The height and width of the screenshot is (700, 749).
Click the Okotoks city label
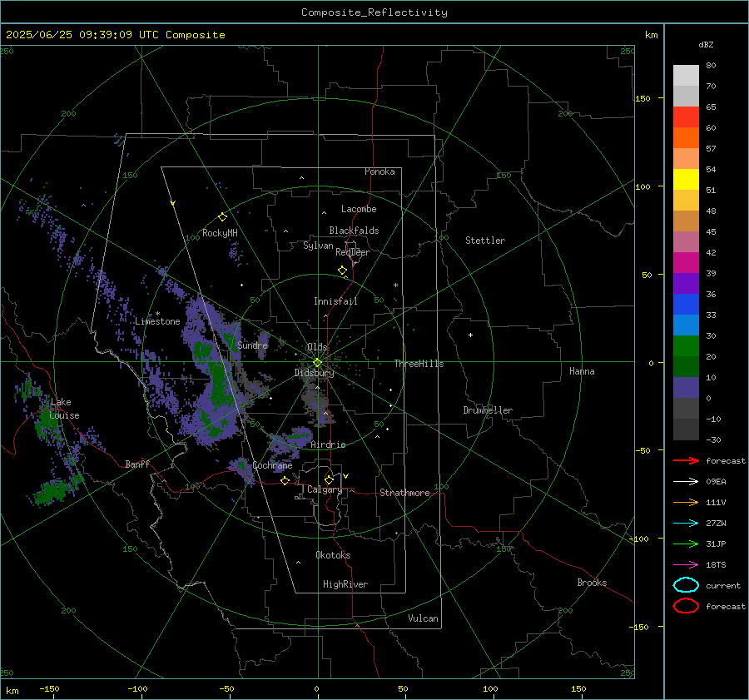click(x=333, y=554)
